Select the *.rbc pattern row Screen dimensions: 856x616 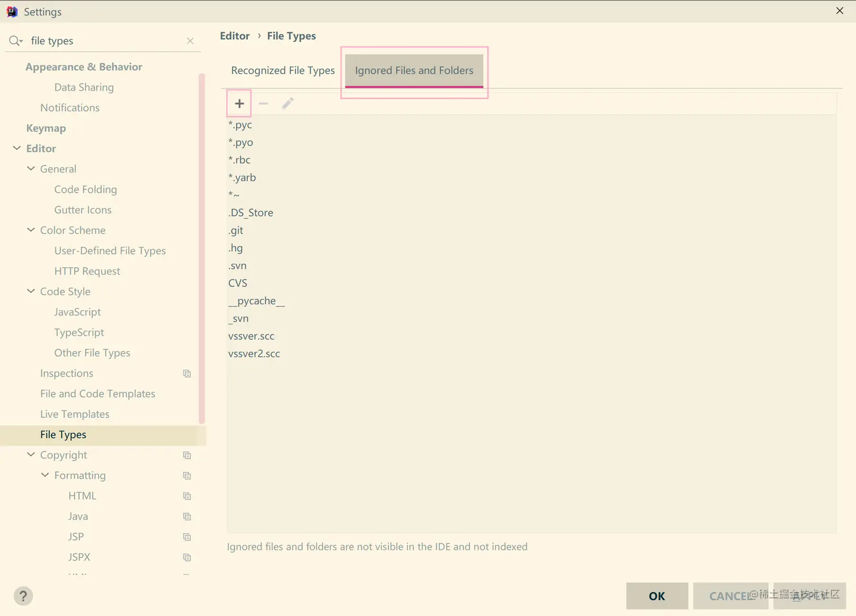click(x=532, y=160)
